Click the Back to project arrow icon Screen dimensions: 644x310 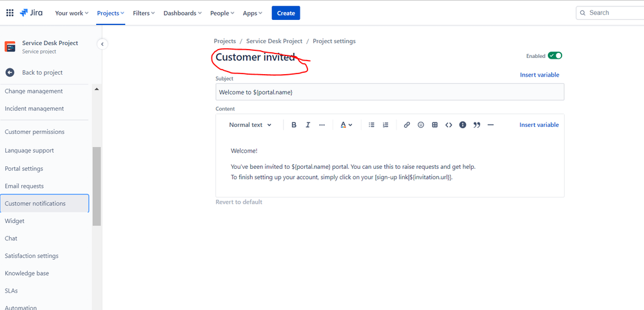click(x=10, y=73)
